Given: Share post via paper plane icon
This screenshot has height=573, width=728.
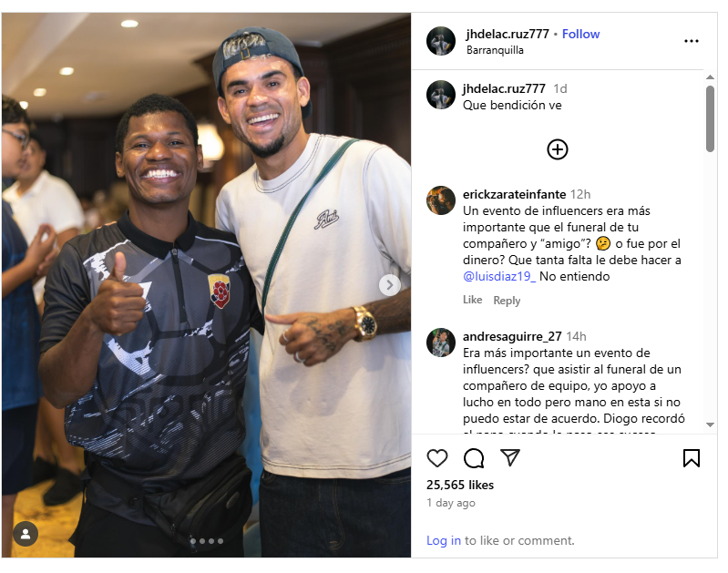Looking at the screenshot, I should 510,457.
